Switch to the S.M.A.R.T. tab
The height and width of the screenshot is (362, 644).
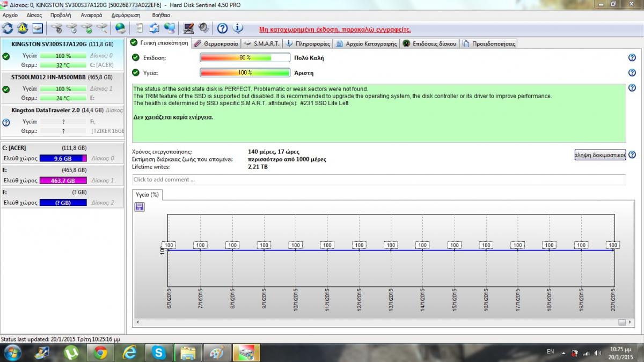(261, 43)
